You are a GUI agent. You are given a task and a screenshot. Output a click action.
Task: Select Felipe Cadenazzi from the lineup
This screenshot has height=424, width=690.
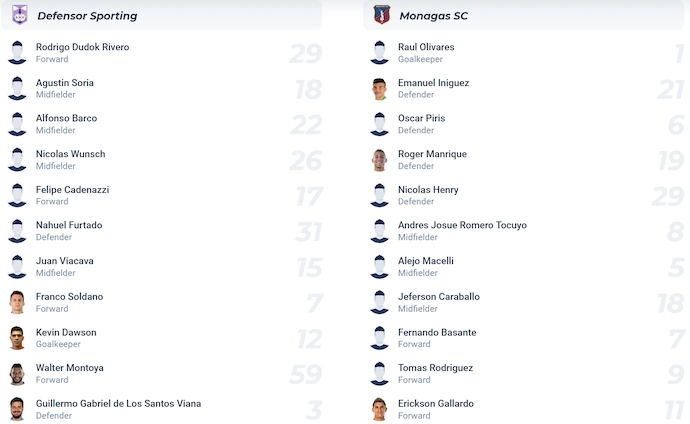(72, 190)
